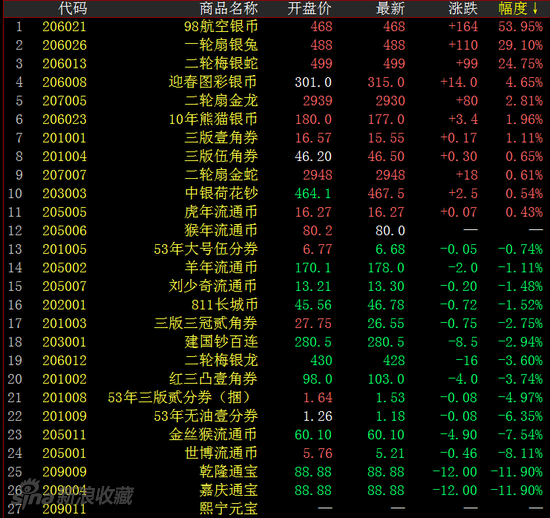Select the 53年三版贰分券（捆） name
The height and width of the screenshot is (518, 550).
(x=179, y=398)
